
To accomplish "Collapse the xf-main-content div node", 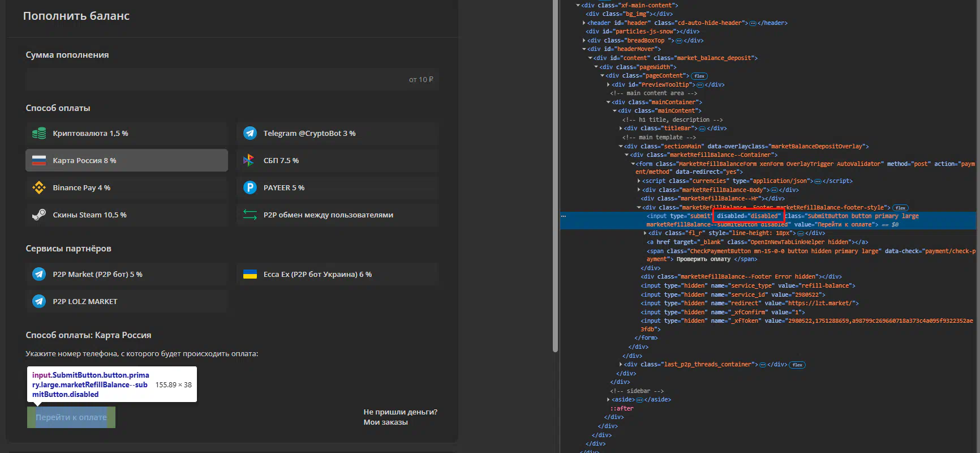I will coord(578,6).
